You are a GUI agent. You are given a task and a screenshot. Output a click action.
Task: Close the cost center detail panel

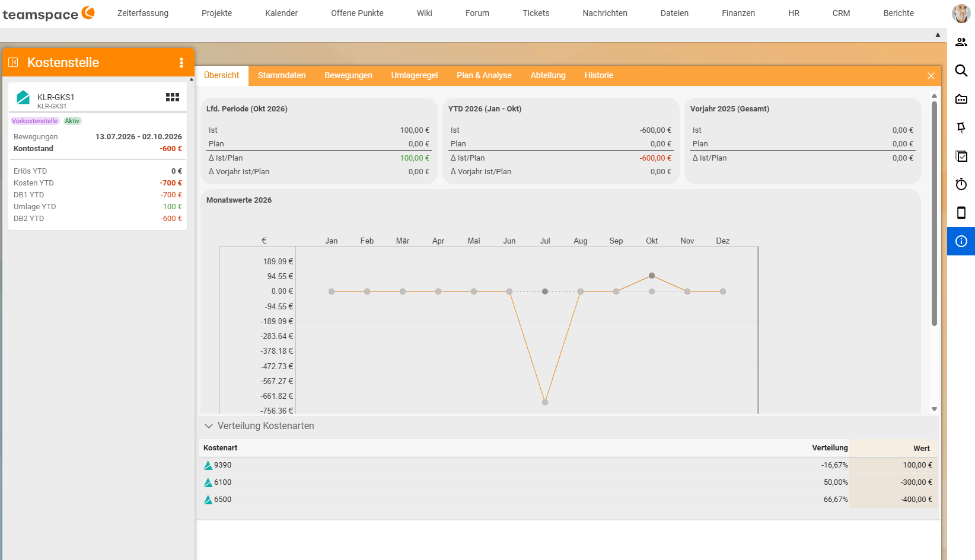(x=931, y=76)
